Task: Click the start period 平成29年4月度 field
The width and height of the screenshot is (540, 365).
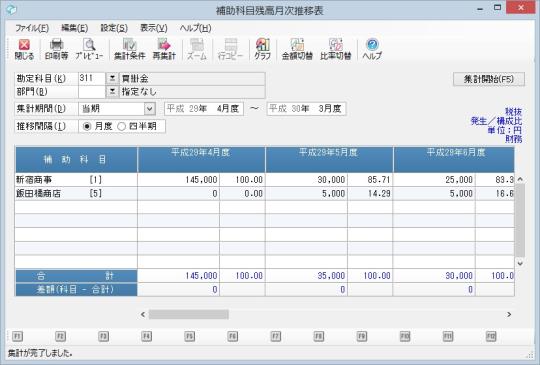Action: 204,109
